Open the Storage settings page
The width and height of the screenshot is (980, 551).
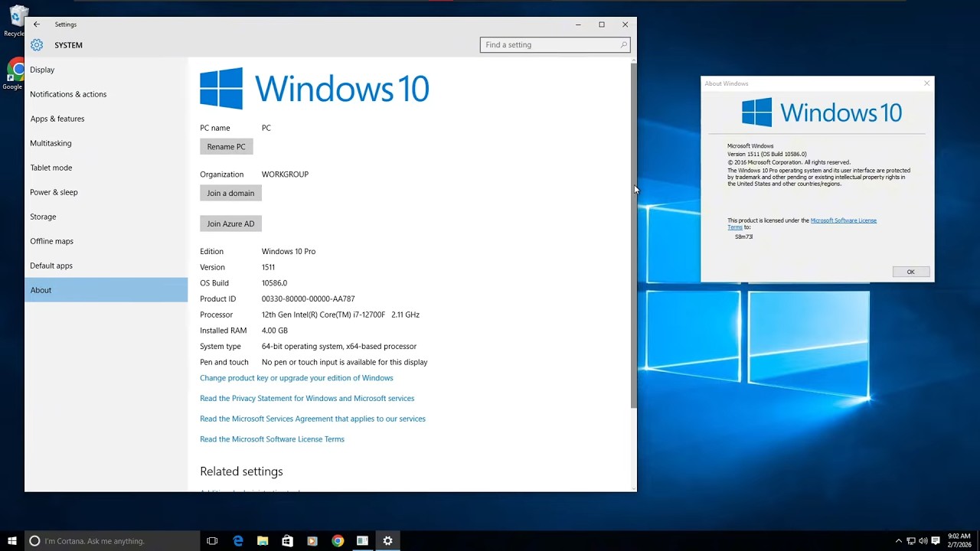click(106, 217)
